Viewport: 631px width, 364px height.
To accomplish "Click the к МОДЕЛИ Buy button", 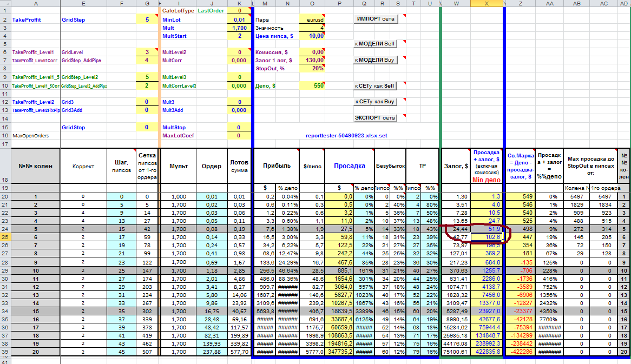I will 375,60.
